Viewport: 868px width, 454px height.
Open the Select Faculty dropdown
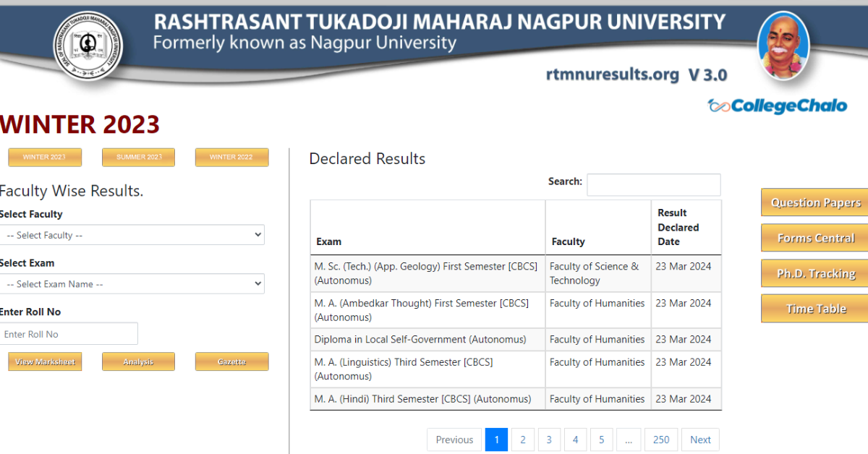(x=132, y=235)
